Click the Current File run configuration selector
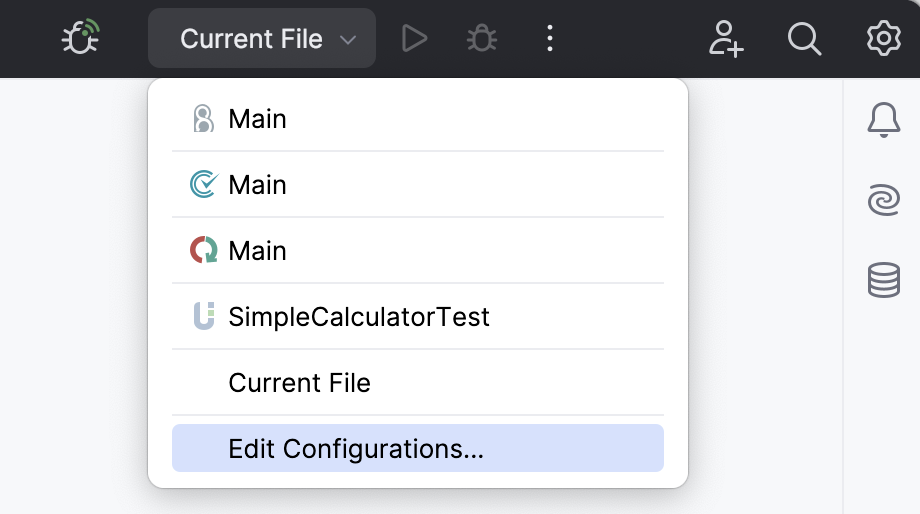The height and width of the screenshot is (514, 920). click(251, 39)
